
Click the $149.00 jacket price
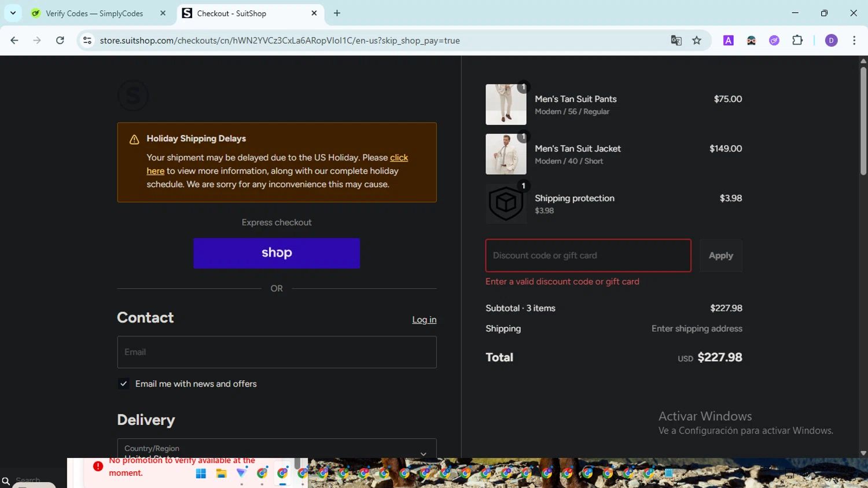(x=726, y=149)
